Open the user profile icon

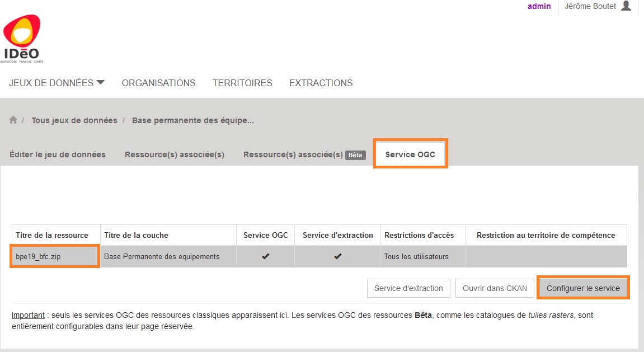[x=626, y=6]
